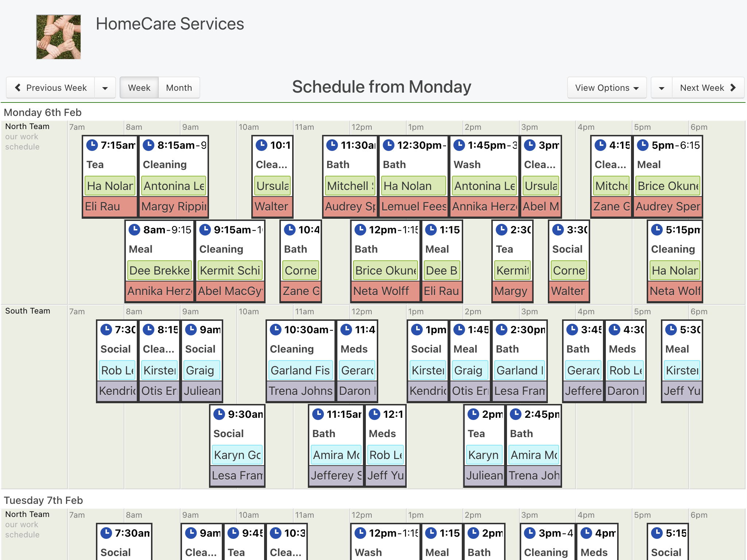Select staff tag Brice Okune on 5pm Meal
Screen dimensions: 747x560
tap(668, 186)
